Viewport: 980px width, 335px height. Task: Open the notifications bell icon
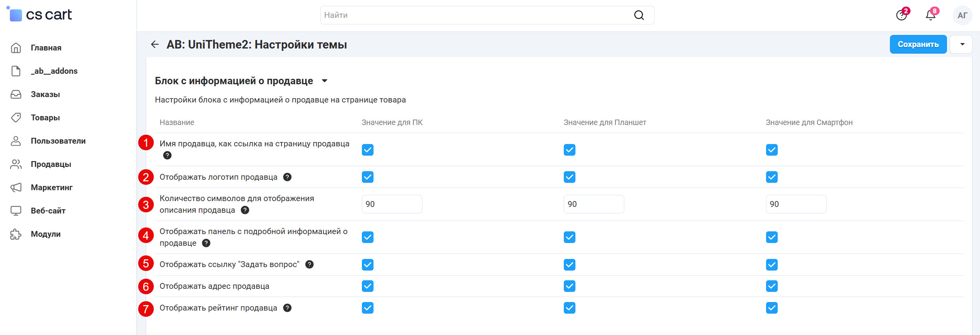tap(931, 15)
